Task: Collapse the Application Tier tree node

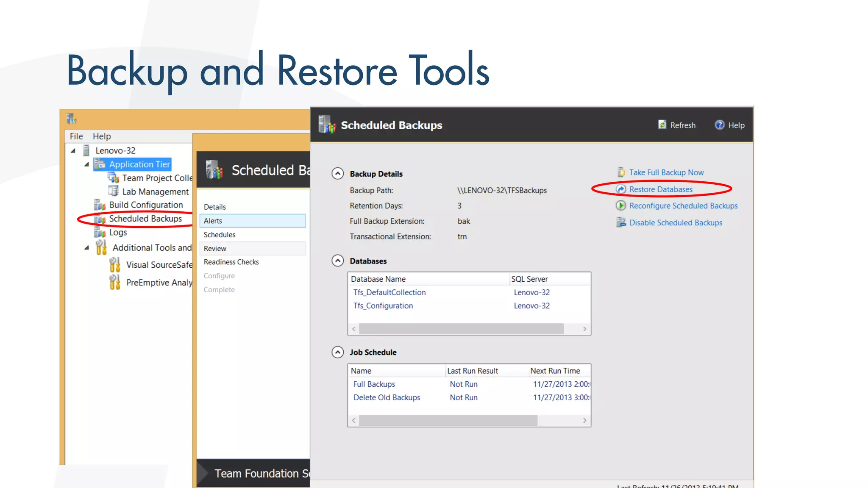Action: point(87,164)
